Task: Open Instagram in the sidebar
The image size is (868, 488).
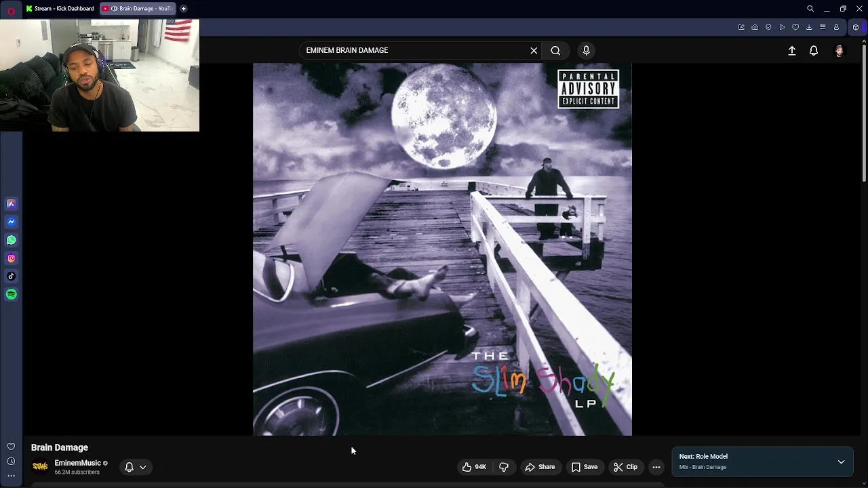Action: tap(11, 258)
